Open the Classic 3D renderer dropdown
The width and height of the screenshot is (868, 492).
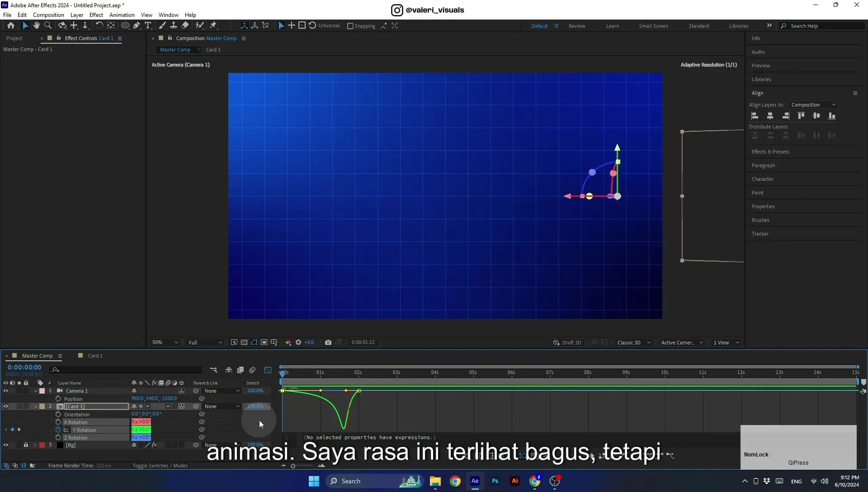click(x=633, y=342)
